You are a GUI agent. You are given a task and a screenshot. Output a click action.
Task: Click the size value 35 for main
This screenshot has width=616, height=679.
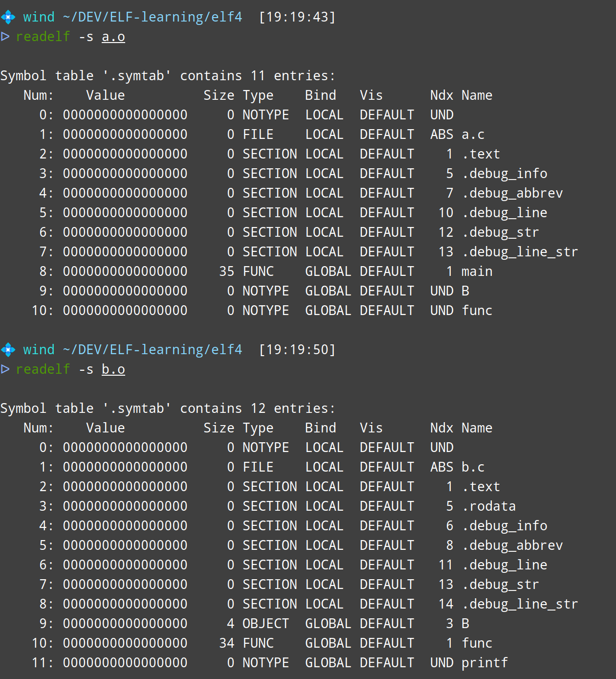[227, 272]
